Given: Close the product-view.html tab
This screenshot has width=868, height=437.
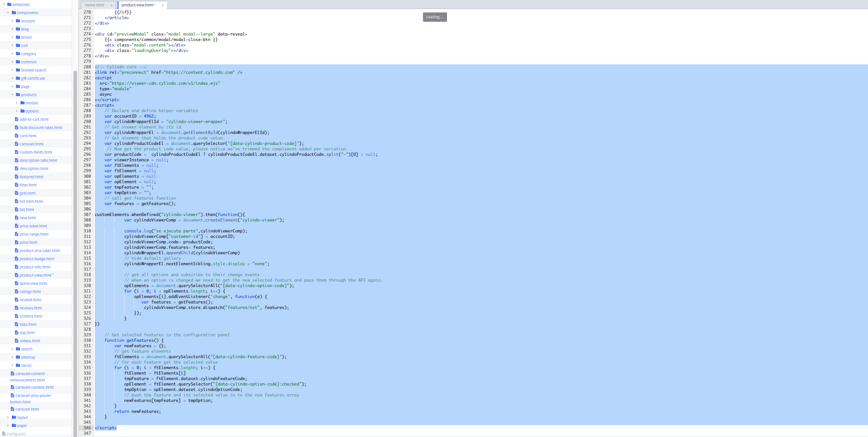Looking at the screenshot, I should (x=162, y=5).
